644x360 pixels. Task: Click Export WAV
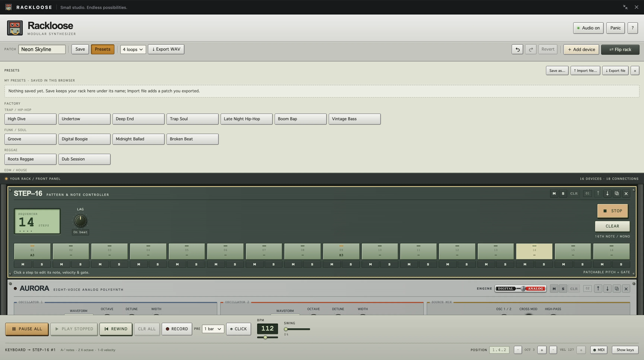pos(166,49)
